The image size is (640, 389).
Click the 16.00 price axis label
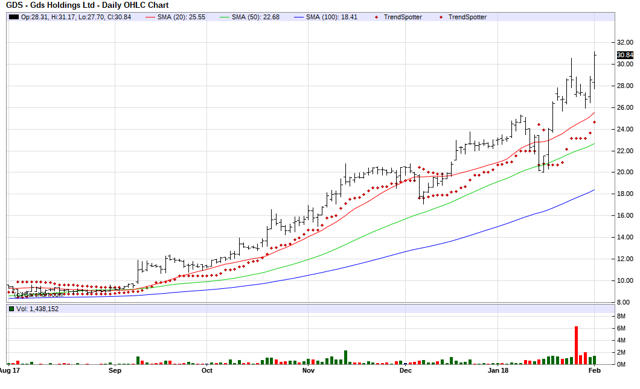(625, 216)
